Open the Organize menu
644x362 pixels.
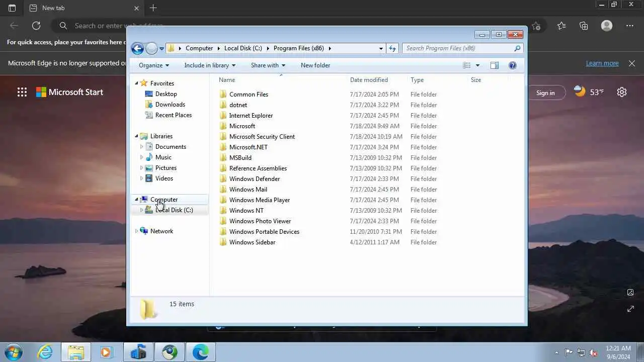click(154, 65)
